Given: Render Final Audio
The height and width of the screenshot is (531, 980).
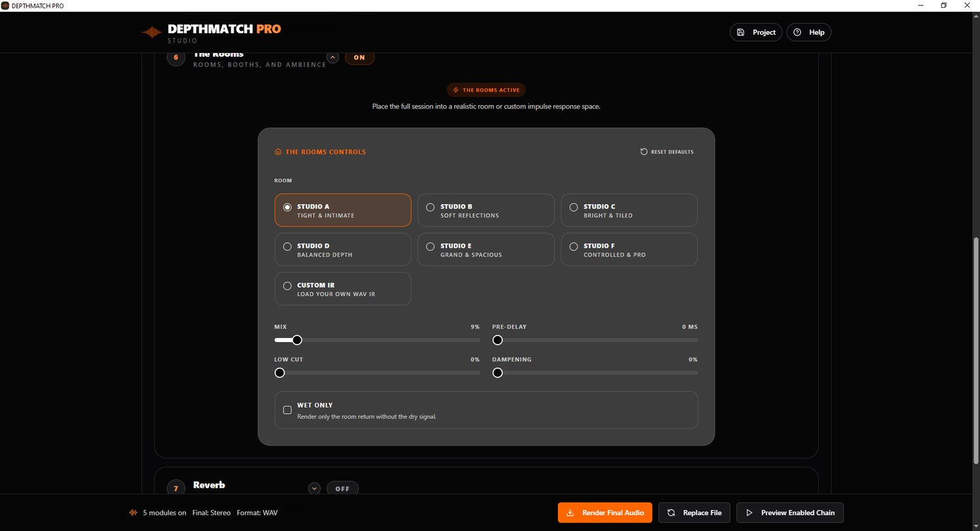Looking at the screenshot, I should (x=605, y=513).
